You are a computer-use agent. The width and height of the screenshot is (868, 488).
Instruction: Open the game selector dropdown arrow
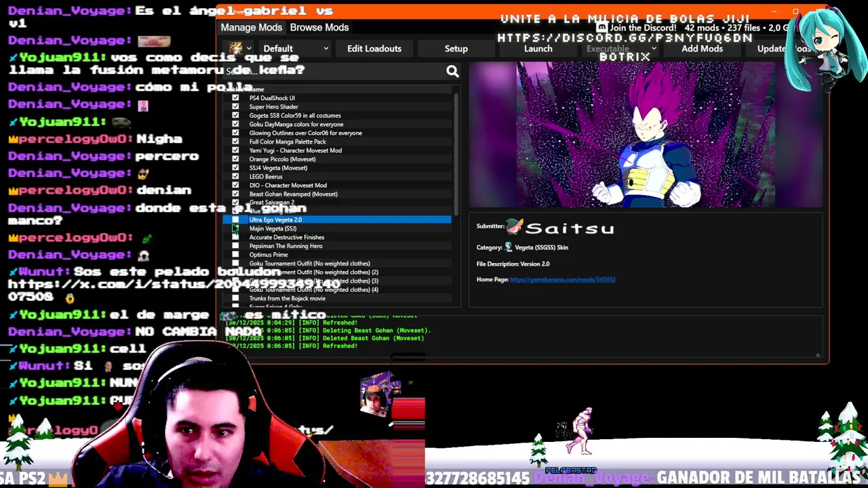[x=249, y=48]
